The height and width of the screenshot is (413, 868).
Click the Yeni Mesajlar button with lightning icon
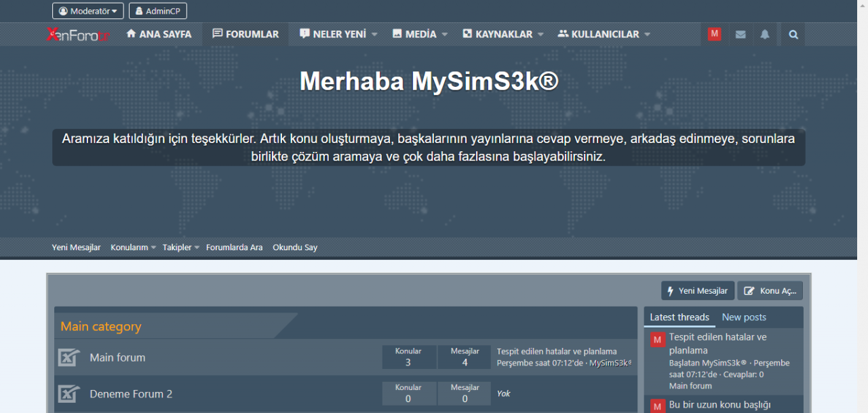pos(698,291)
